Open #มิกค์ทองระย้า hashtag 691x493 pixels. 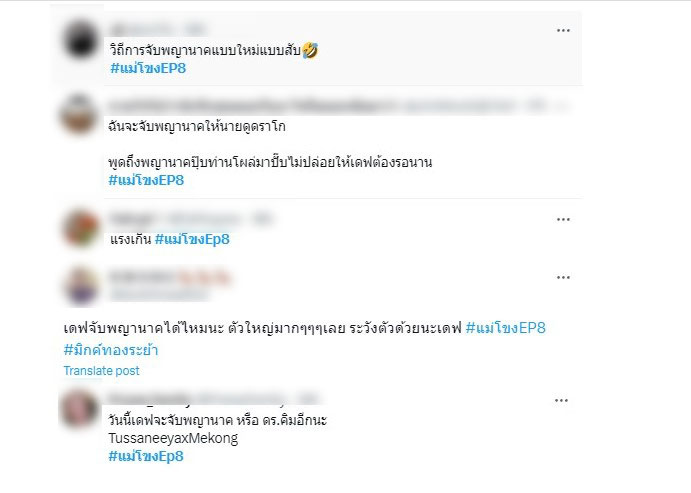click(111, 350)
